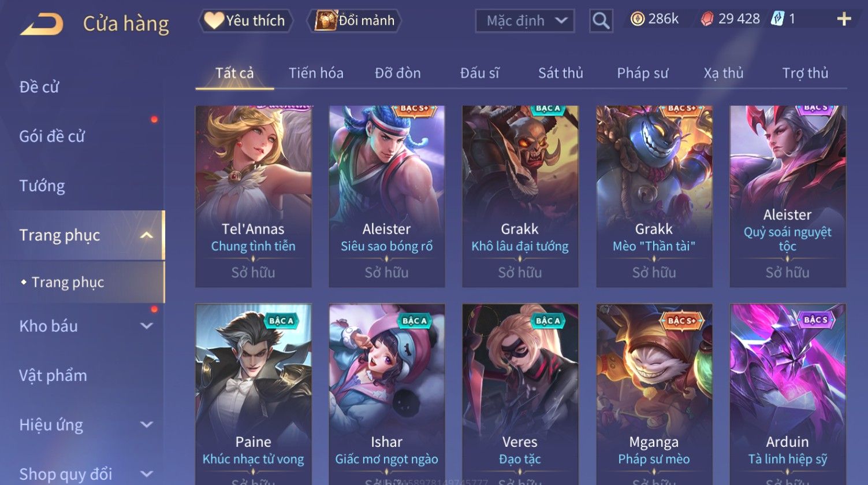
Task: Open Gói đề cử in sidebar
Action: (x=52, y=136)
